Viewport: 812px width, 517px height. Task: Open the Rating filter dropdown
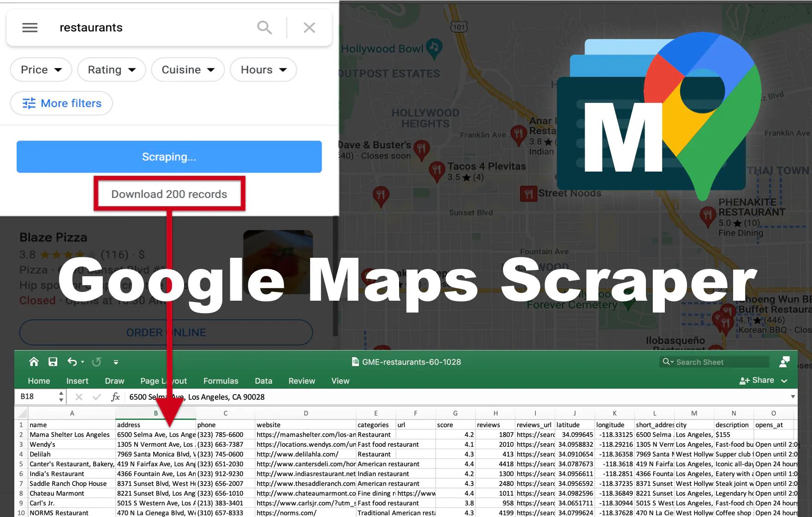(112, 70)
